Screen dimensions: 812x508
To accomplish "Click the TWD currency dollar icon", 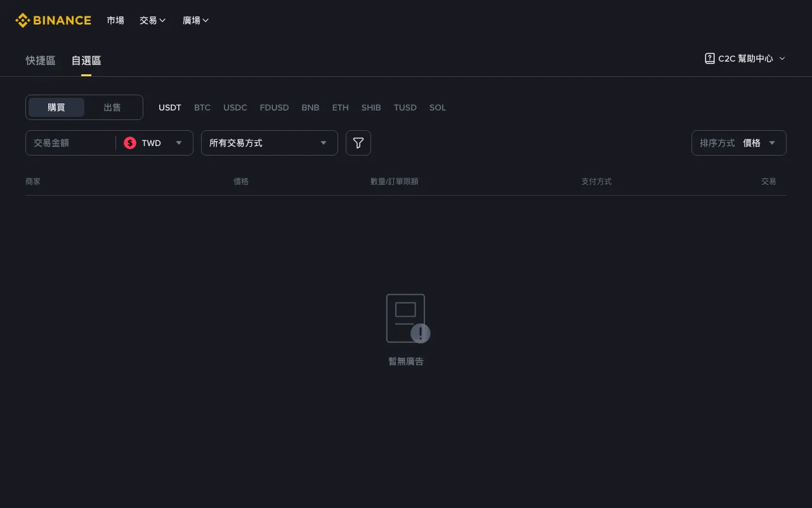I will pyautogui.click(x=130, y=143).
